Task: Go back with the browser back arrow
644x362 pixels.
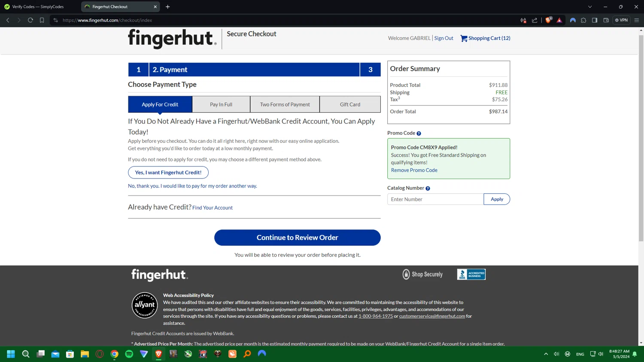Action: 8,20
